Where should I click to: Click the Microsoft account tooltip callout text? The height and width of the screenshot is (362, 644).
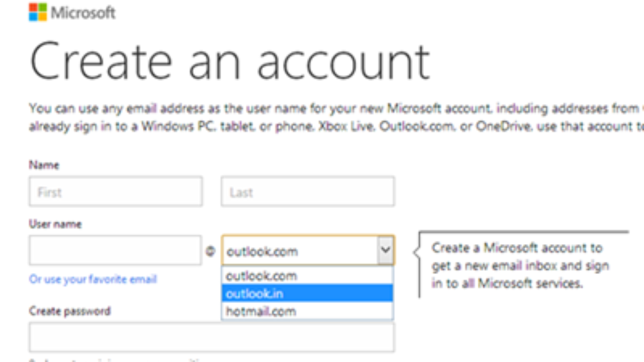[x=519, y=265]
